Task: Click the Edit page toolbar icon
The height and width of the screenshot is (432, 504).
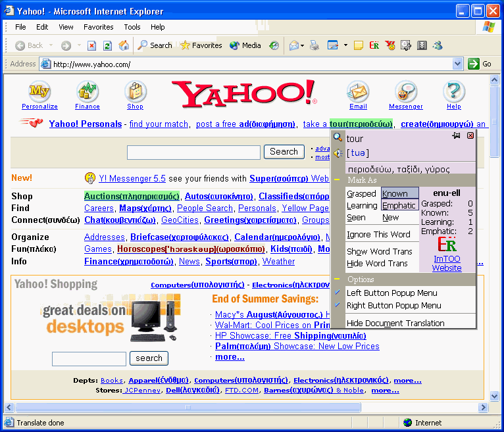Action: point(333,45)
